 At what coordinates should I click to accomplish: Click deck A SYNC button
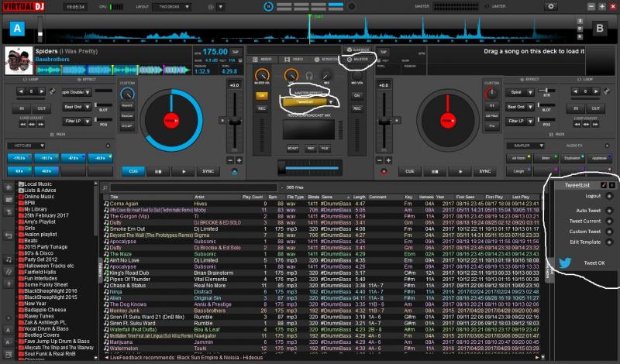pos(208,171)
